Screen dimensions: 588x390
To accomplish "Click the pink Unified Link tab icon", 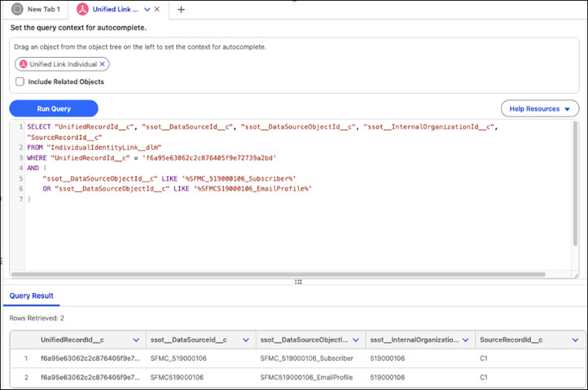I will [82, 9].
